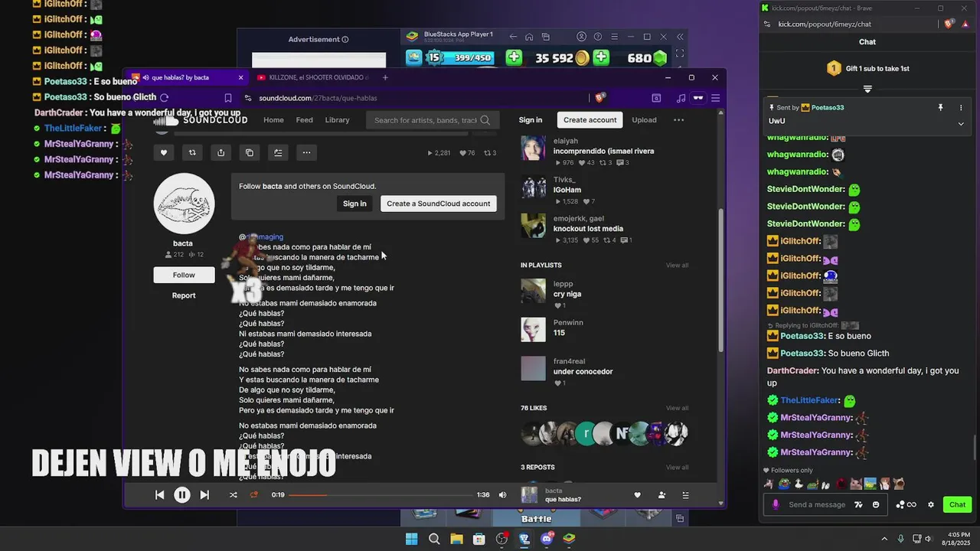The height and width of the screenshot is (551, 980).
Task: Like the track using the heart button
Action: pyautogui.click(x=164, y=152)
